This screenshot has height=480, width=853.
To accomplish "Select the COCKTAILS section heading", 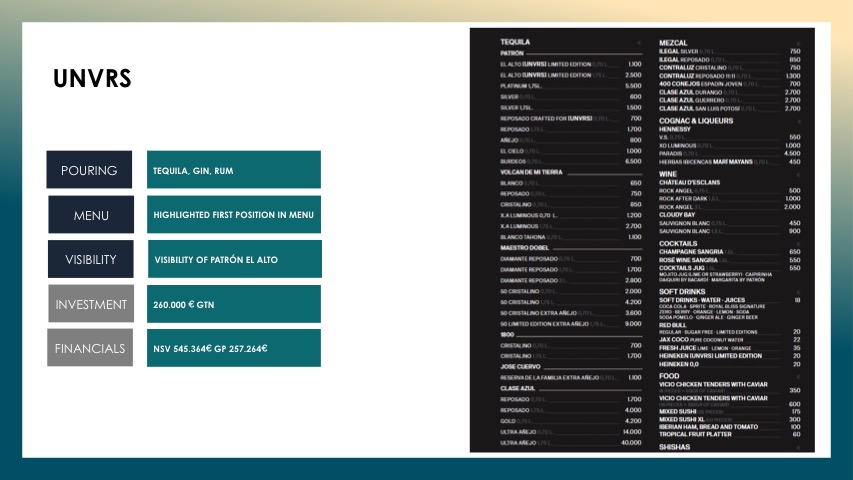I will (x=679, y=243).
